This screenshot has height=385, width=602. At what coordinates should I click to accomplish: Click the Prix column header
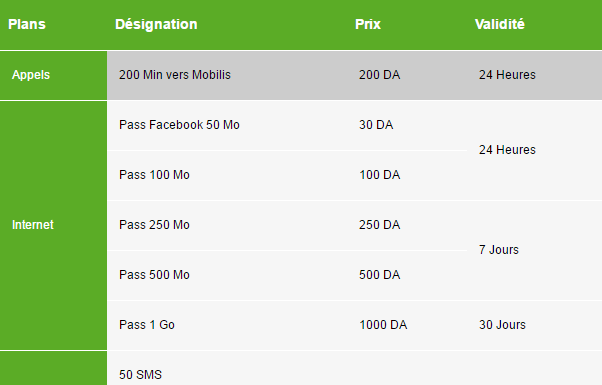point(368,24)
